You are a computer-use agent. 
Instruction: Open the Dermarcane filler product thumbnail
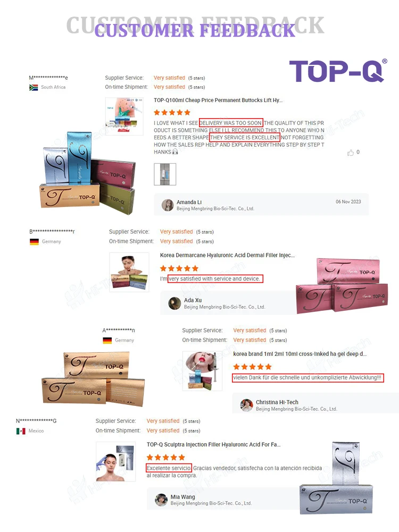pyautogui.click(x=129, y=272)
